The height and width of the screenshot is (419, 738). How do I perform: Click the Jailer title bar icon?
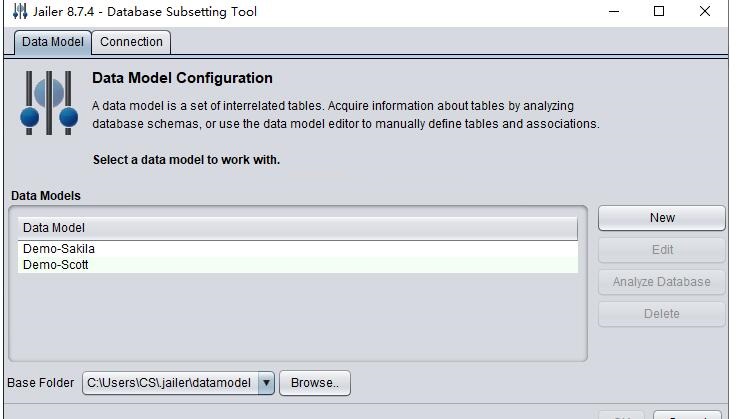[x=20, y=11]
